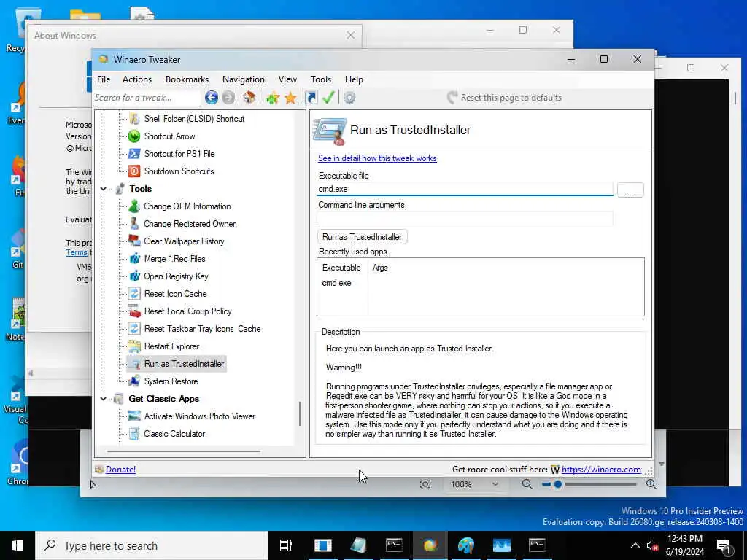
Task: Select the Shell Folder (CLSID) Shortcut item
Action: [x=194, y=119]
